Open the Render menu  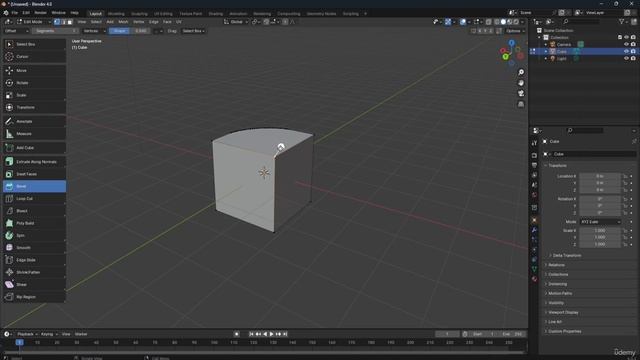[40, 13]
